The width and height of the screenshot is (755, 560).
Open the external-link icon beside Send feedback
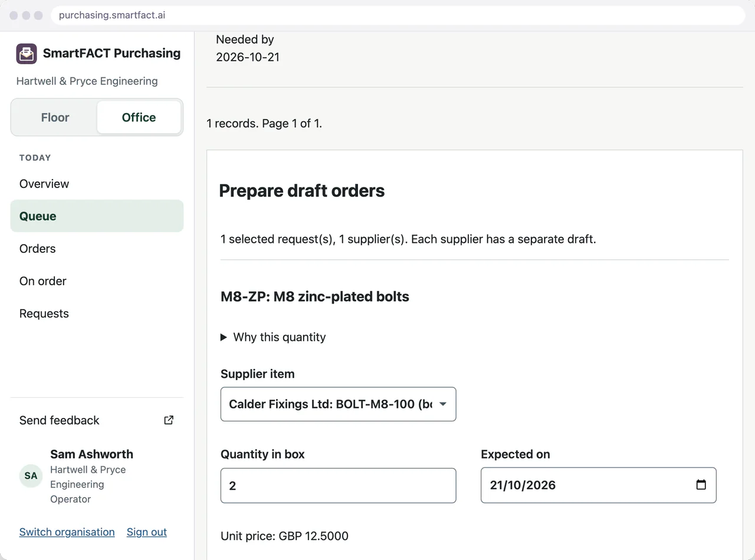click(x=169, y=420)
